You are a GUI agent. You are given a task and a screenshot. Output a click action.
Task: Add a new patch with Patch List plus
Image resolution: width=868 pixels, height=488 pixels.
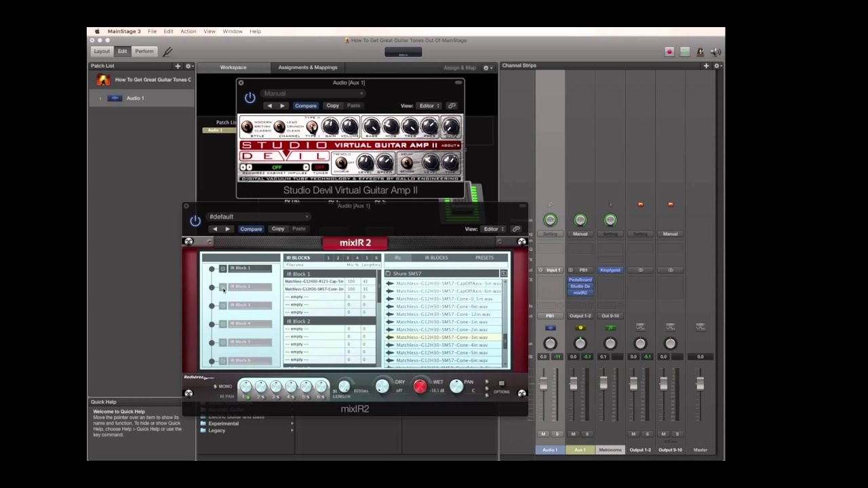pyautogui.click(x=178, y=66)
